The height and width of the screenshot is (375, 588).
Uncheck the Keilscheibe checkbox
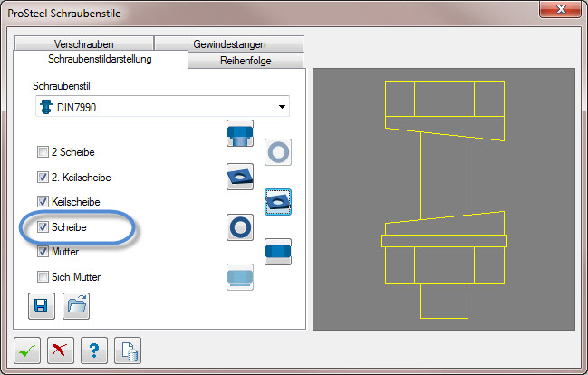[43, 202]
